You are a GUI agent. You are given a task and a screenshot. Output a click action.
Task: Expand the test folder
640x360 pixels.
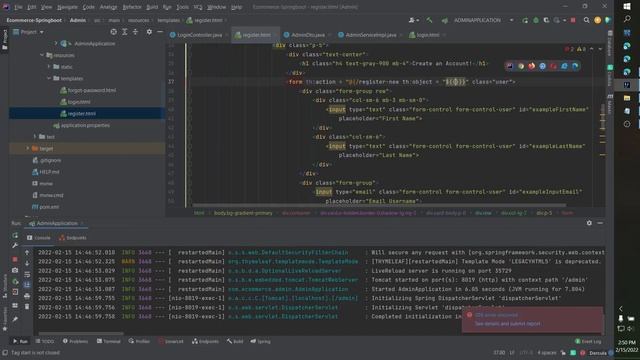35,137
